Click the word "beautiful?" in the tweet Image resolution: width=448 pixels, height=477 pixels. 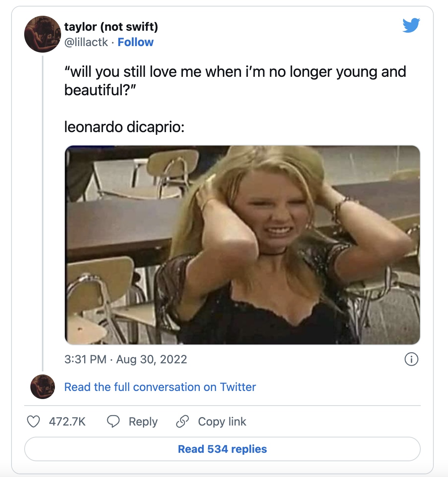[100, 90]
